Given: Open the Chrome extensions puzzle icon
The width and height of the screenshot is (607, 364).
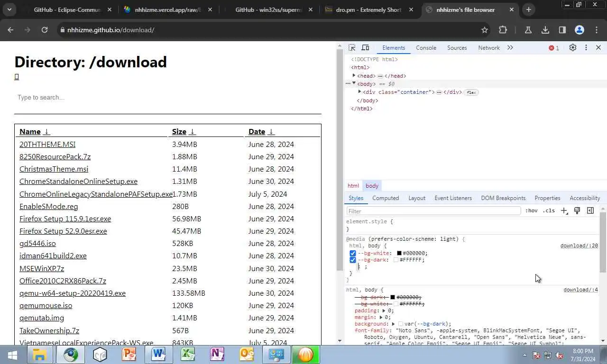Looking at the screenshot, I should click(x=503, y=30).
